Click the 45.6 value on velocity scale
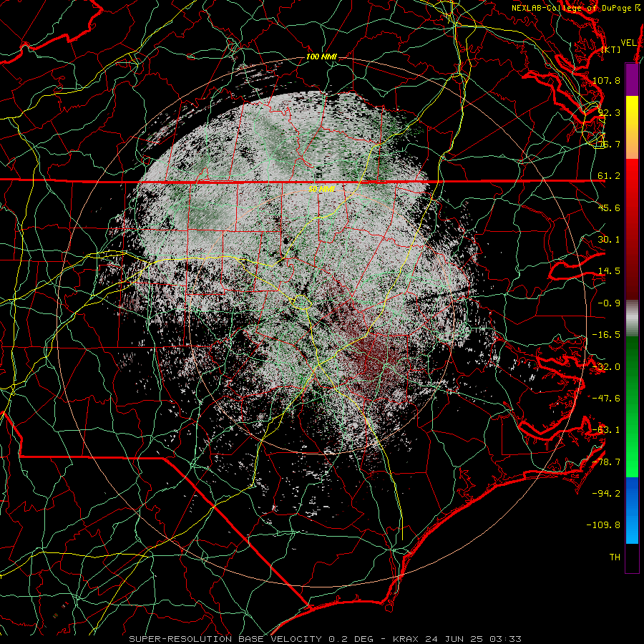The height and width of the screenshot is (644, 644). (x=609, y=208)
